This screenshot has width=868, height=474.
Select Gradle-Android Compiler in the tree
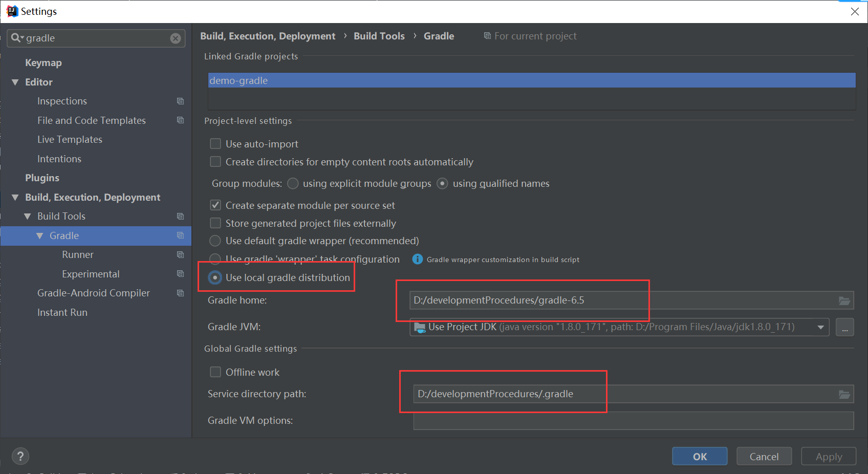[x=94, y=293]
